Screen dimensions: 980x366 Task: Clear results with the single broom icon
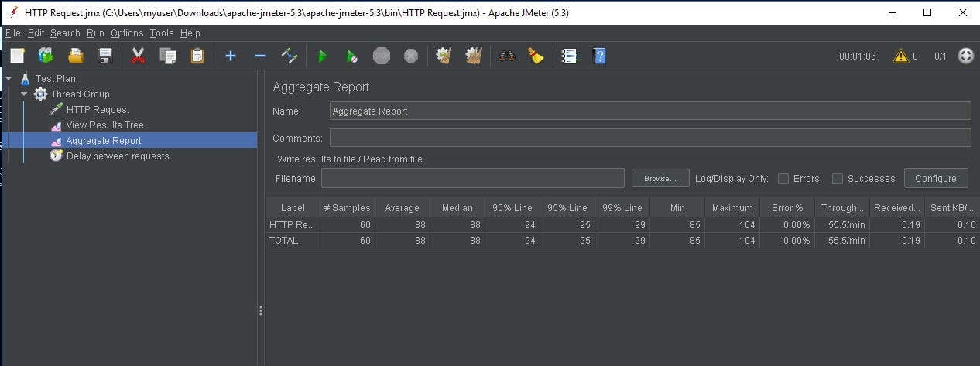[444, 56]
